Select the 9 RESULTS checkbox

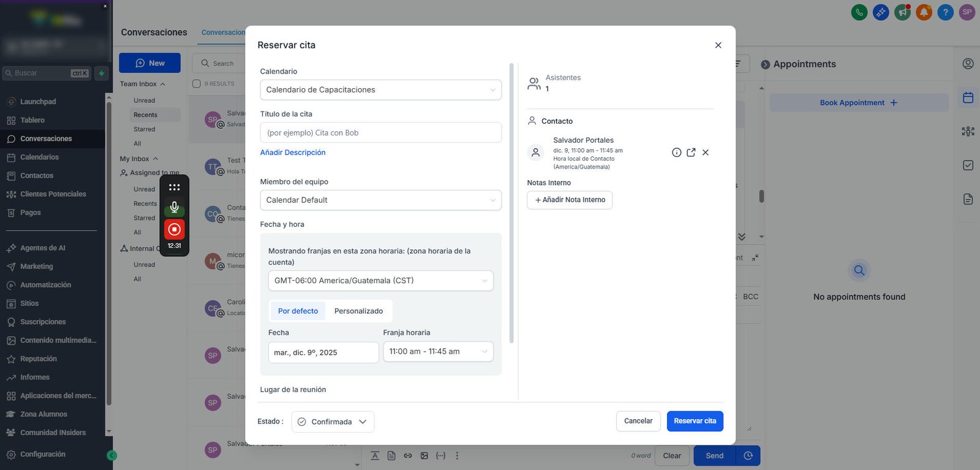tap(197, 84)
